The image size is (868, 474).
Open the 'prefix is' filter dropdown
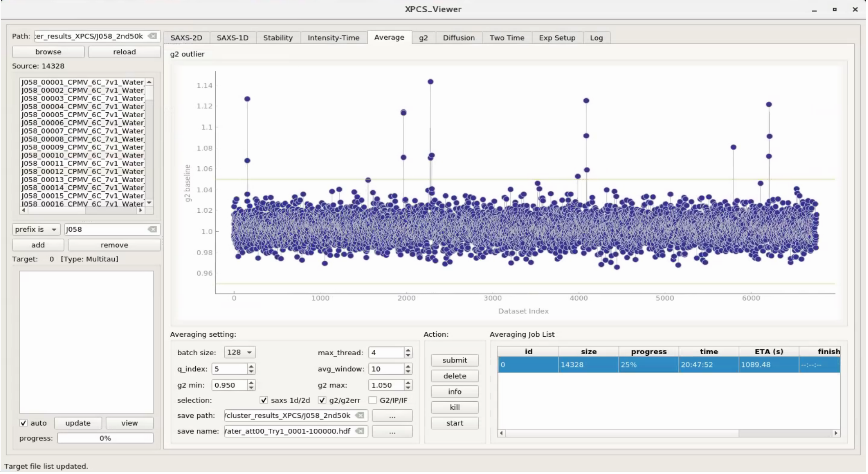(x=36, y=230)
